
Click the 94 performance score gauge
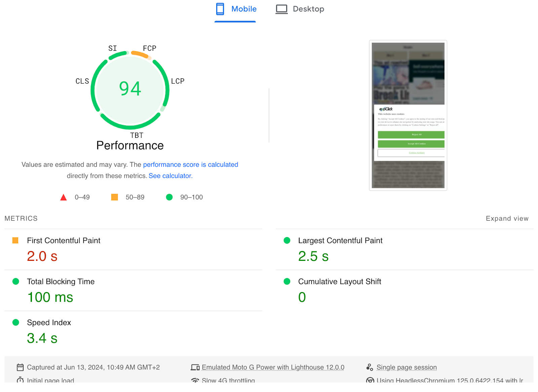click(130, 90)
